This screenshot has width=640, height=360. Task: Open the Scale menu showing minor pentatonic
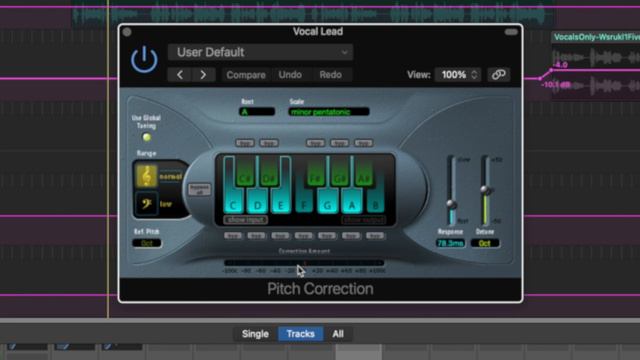pos(329,112)
